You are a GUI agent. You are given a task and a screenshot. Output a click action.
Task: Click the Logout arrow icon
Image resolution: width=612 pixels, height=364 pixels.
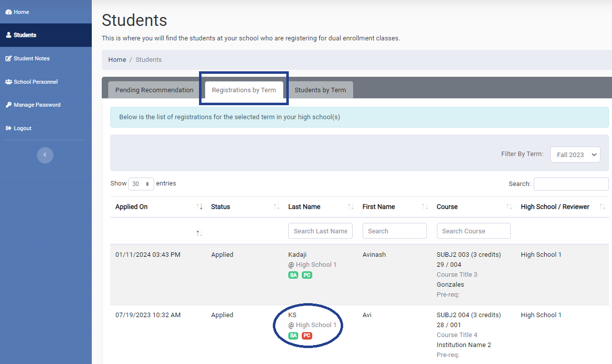(8, 128)
